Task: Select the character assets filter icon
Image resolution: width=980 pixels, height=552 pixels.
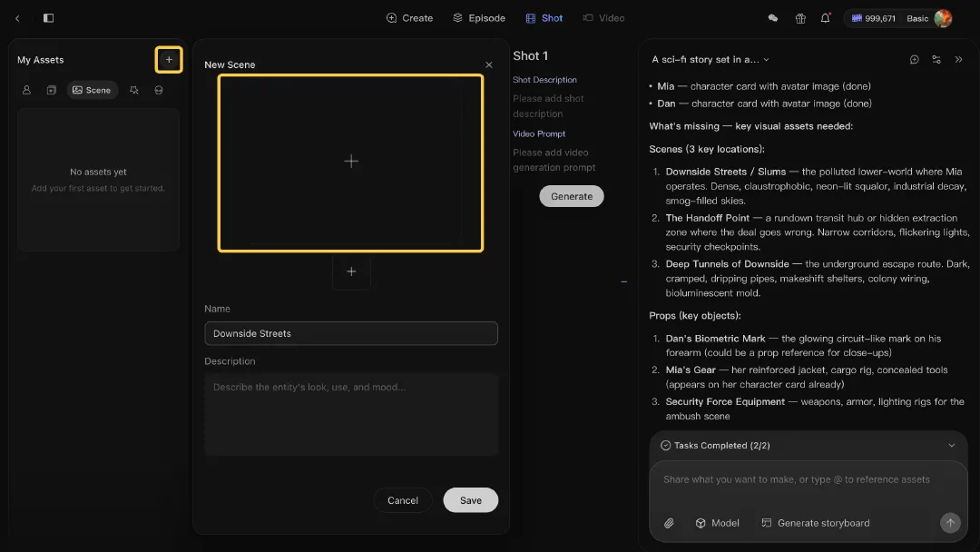Action: tap(26, 90)
